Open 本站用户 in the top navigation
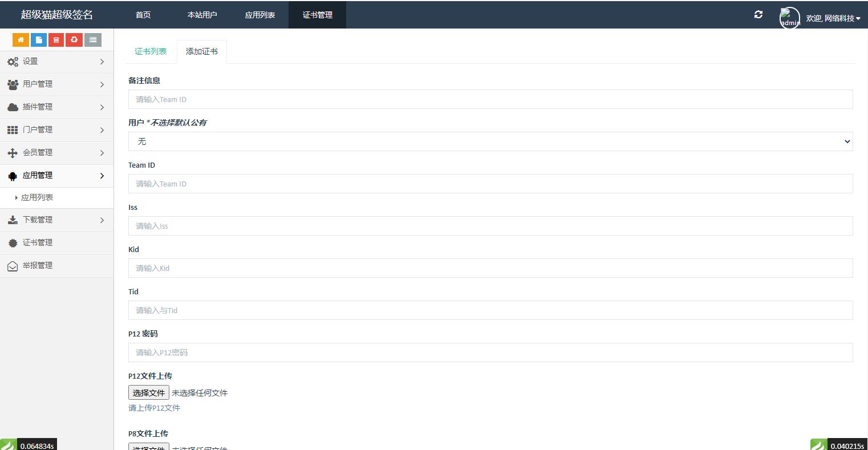Image resolution: width=868 pixels, height=450 pixels. coord(202,15)
